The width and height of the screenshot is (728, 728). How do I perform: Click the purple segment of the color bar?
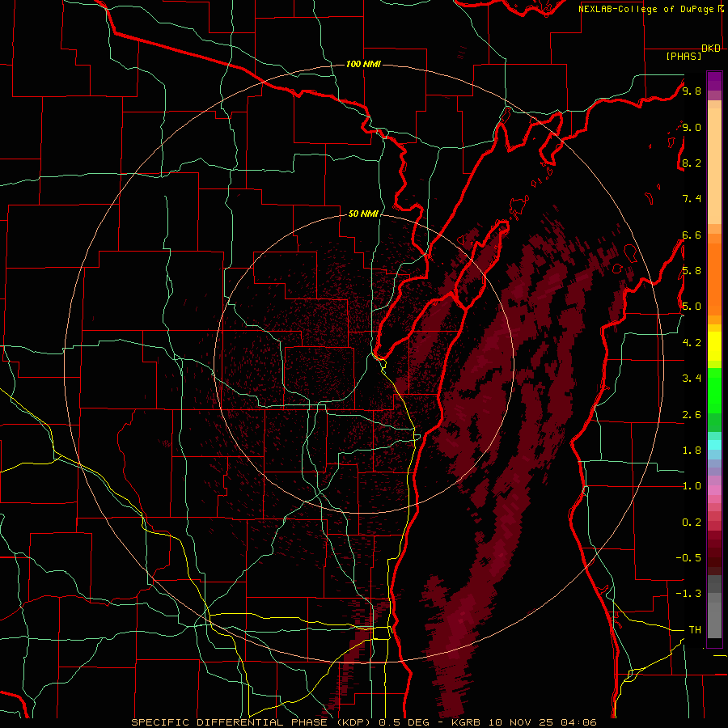coord(714,81)
